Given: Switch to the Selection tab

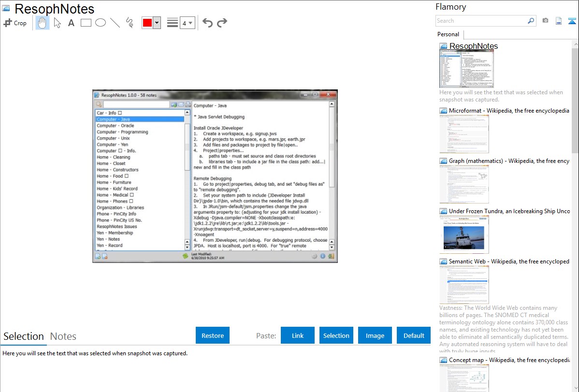Looking at the screenshot, I should [x=24, y=336].
